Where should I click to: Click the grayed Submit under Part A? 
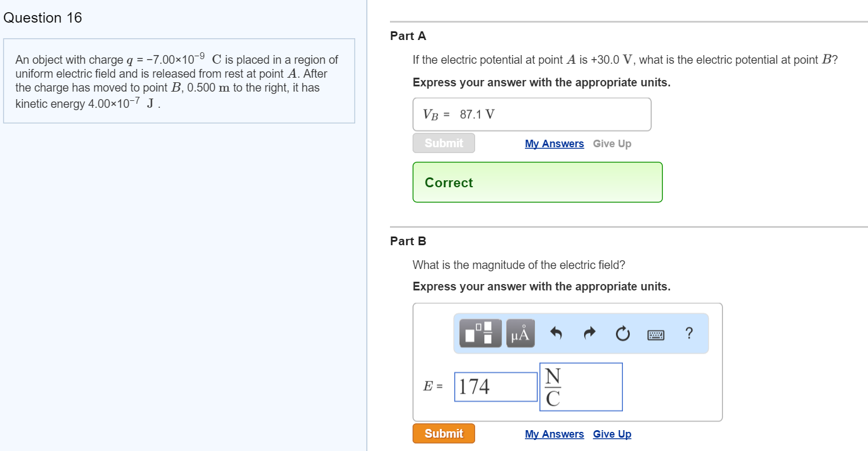(443, 143)
